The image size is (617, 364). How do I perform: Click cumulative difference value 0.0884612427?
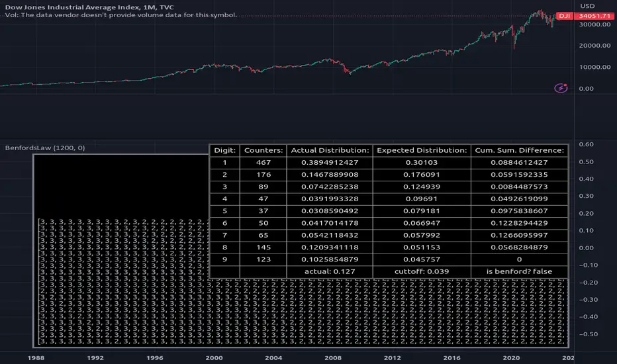click(x=520, y=163)
